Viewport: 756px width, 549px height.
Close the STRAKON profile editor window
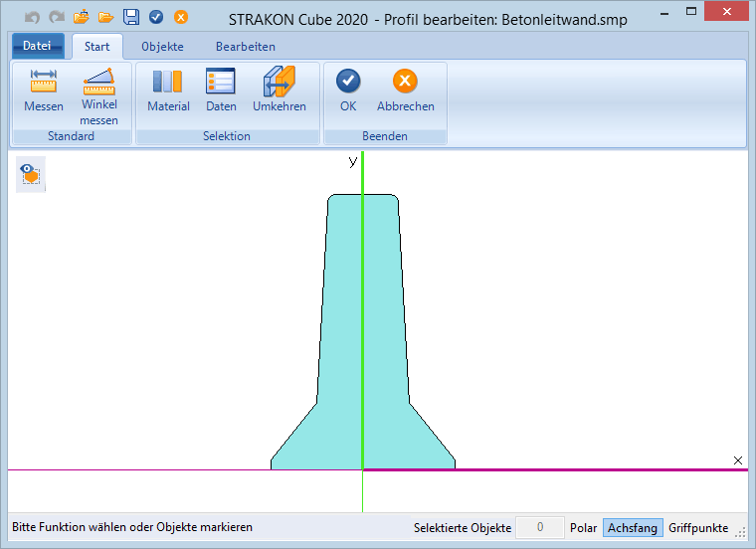726,11
